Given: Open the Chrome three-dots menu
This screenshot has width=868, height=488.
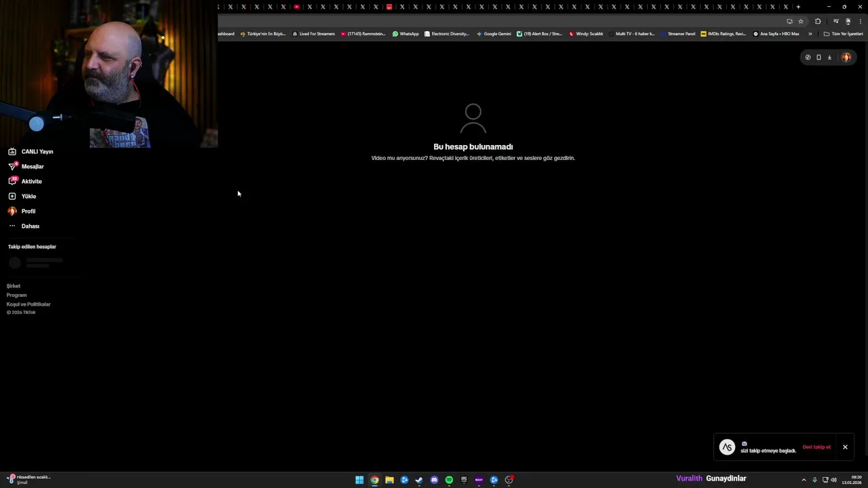Looking at the screenshot, I should [860, 22].
